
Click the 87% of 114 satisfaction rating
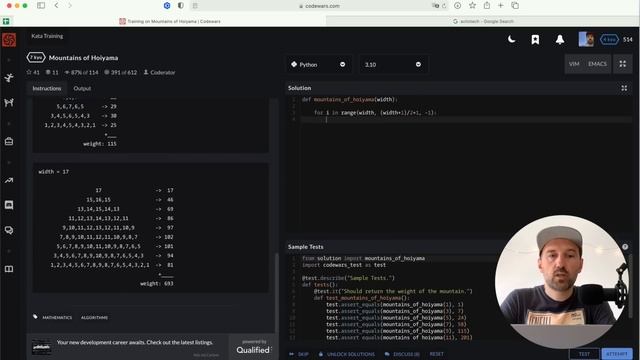pos(81,72)
